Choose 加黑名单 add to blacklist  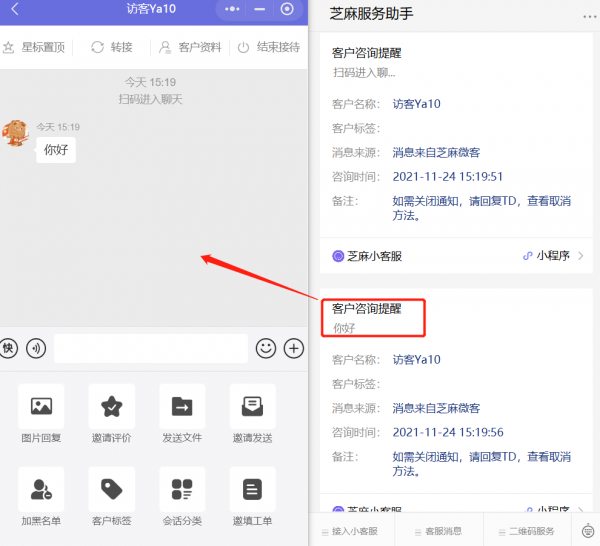(x=41, y=497)
